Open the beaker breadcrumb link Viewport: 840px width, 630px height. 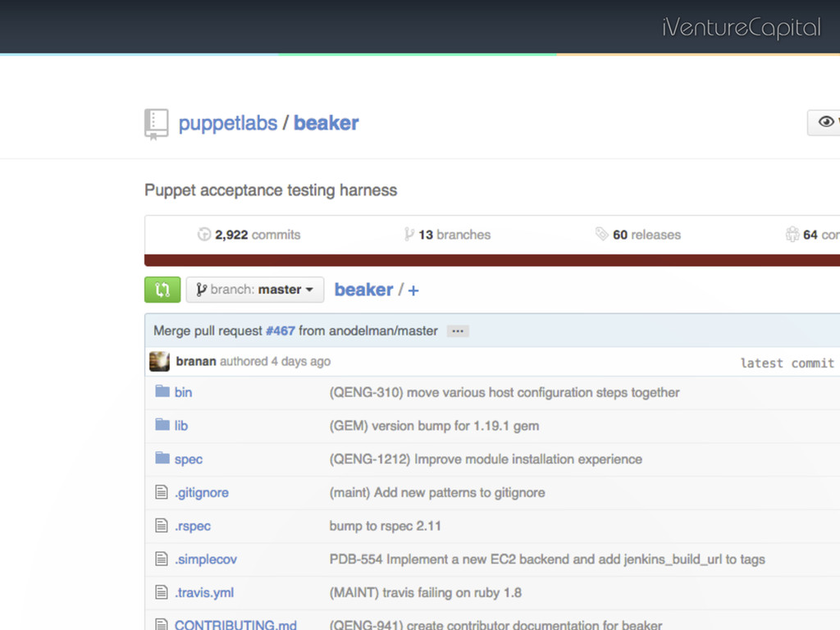[363, 290]
